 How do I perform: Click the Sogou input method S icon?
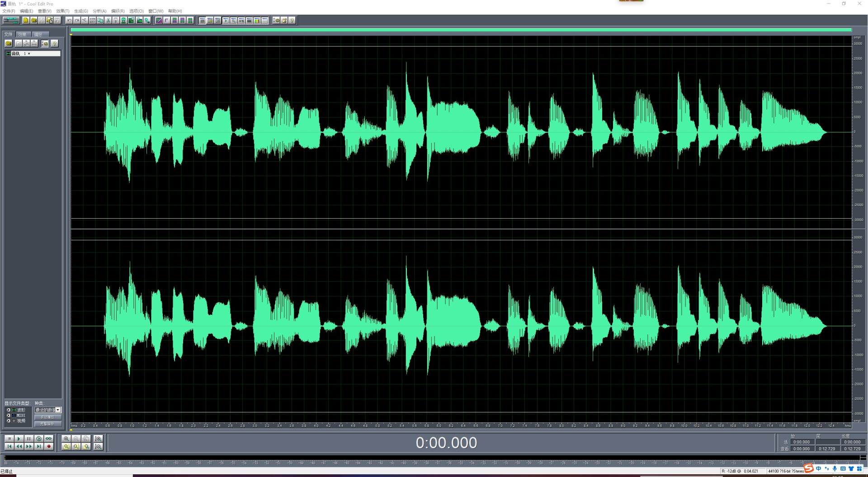pyautogui.click(x=808, y=468)
